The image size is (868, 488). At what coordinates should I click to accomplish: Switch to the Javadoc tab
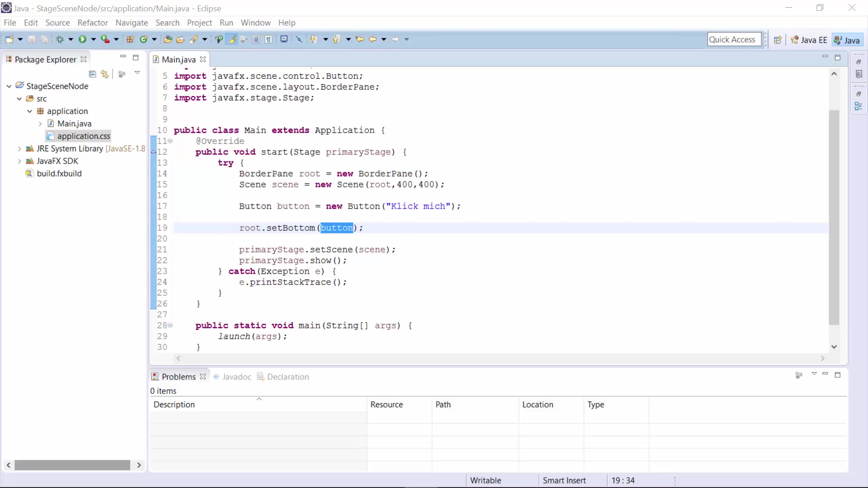[x=236, y=377]
